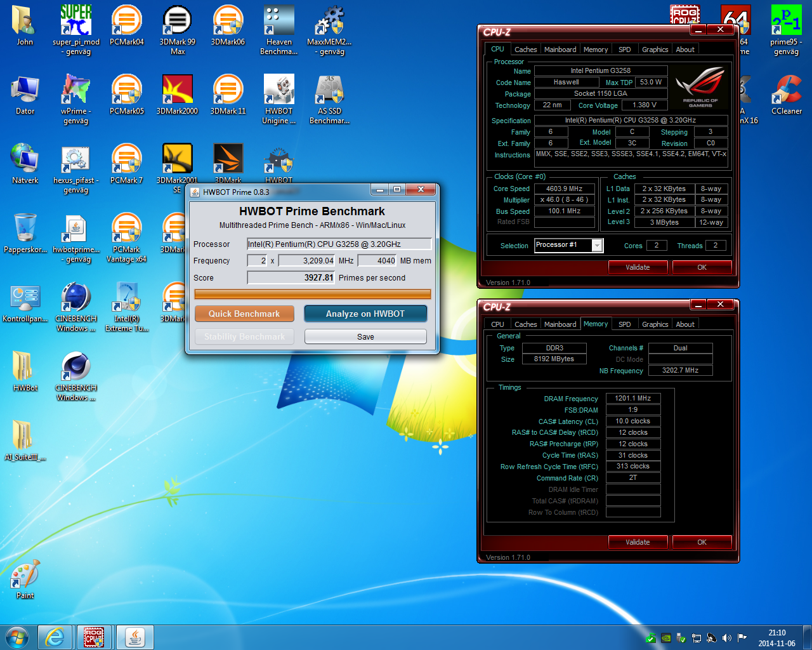The image size is (812, 650).
Task: Click the Java HWBOT Prime taskbar button
Action: tap(135, 637)
